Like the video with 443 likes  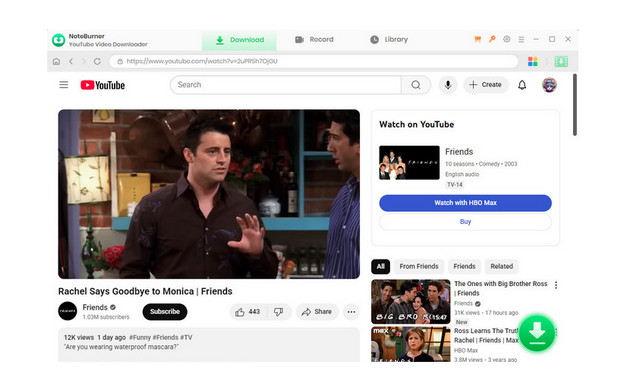pyautogui.click(x=248, y=312)
